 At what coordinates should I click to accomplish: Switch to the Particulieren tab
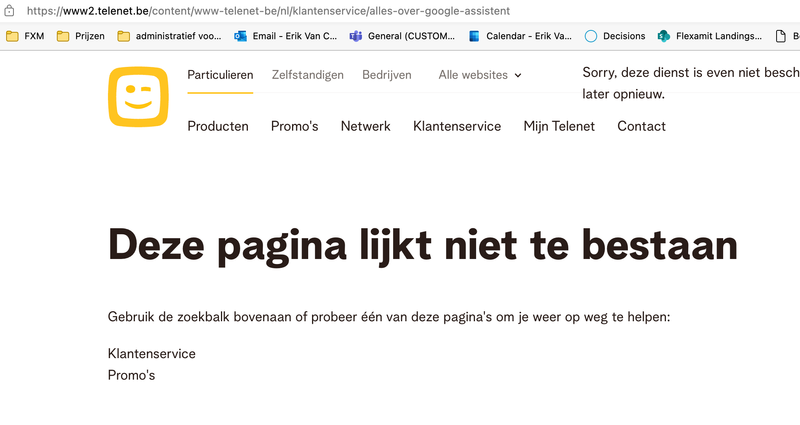point(220,75)
